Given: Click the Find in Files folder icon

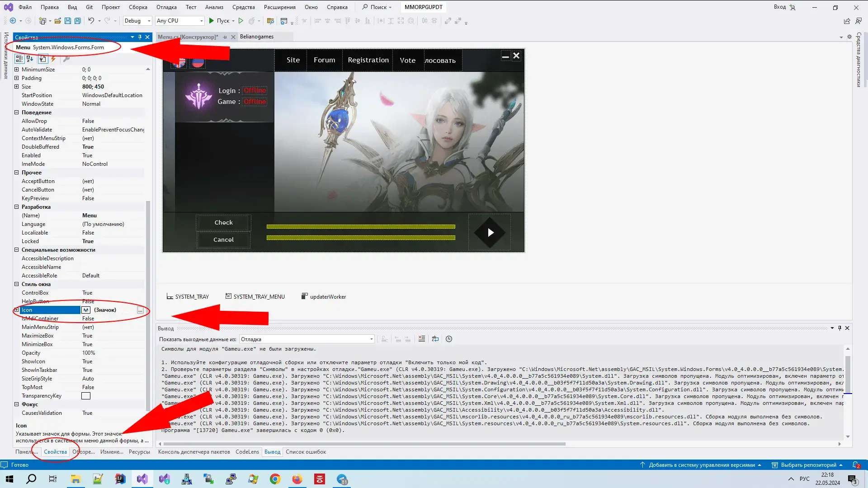Looking at the screenshot, I should pos(270,21).
